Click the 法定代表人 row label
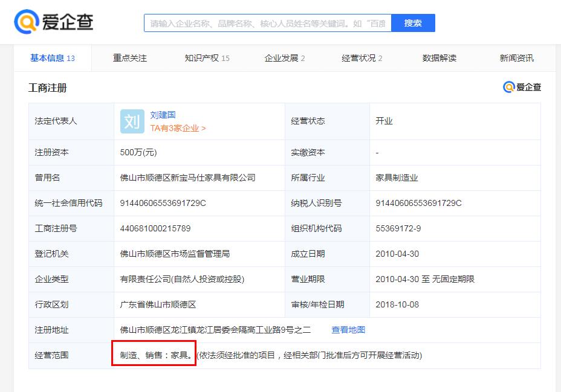 coord(56,121)
